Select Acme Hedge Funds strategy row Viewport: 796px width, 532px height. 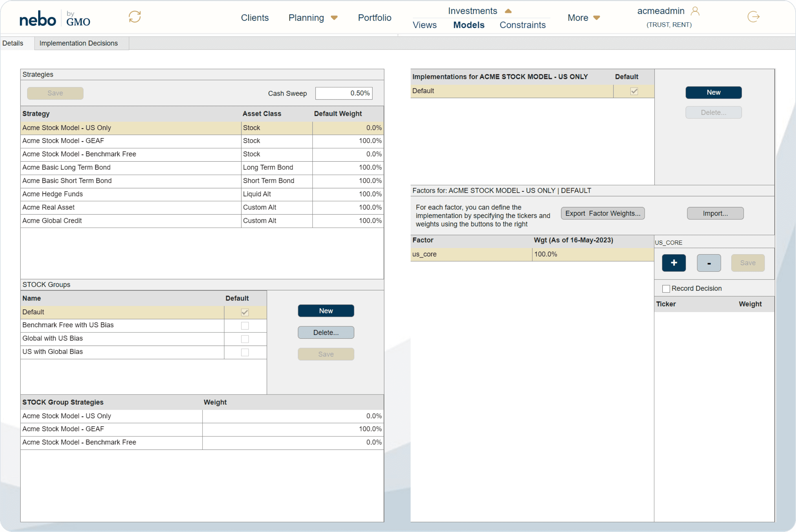(x=131, y=194)
